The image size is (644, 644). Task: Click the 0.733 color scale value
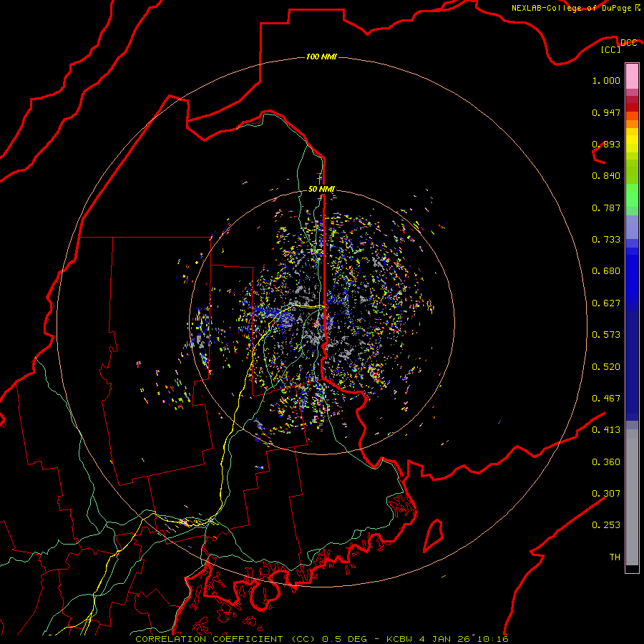tap(606, 240)
